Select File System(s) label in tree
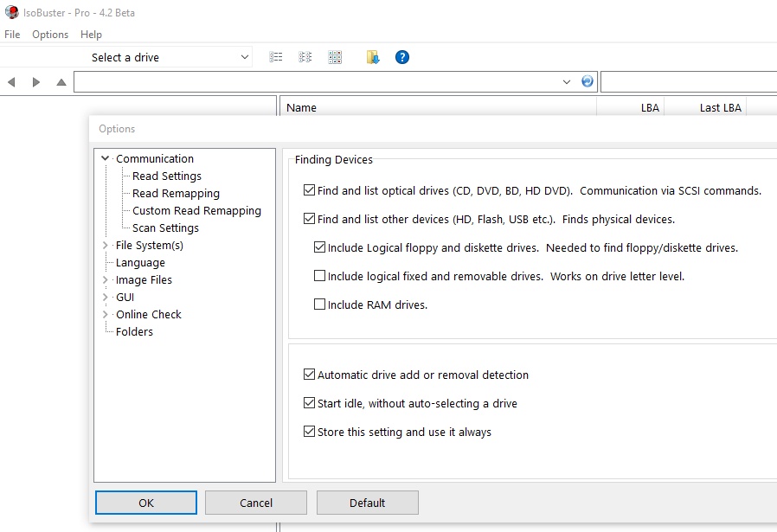 149,245
